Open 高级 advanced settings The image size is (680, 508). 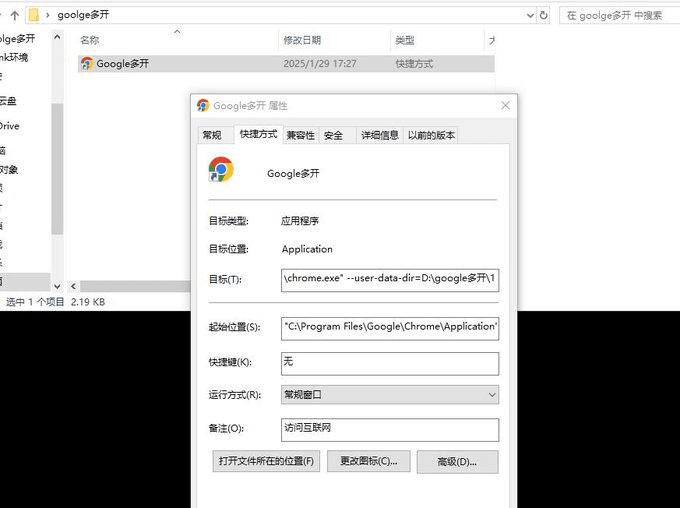[458, 461]
